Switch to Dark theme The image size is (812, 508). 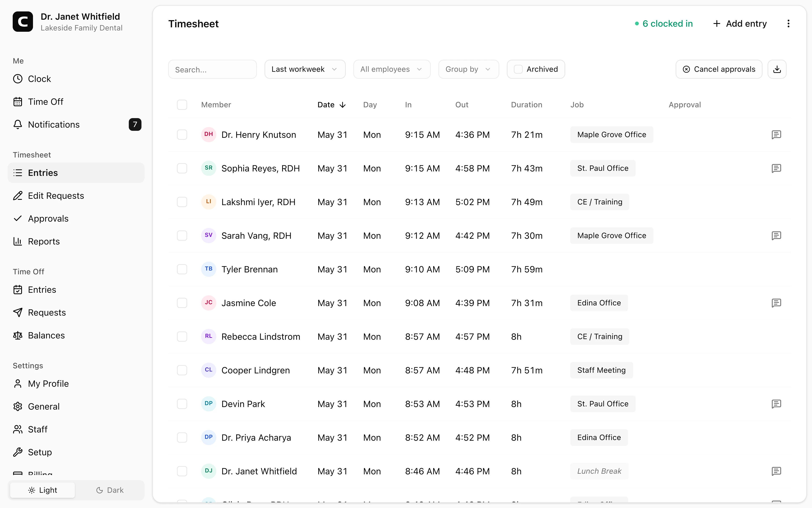110,490
